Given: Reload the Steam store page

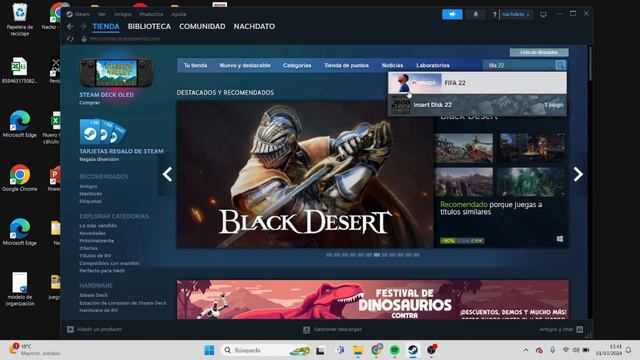Looking at the screenshot, I should 70,39.
